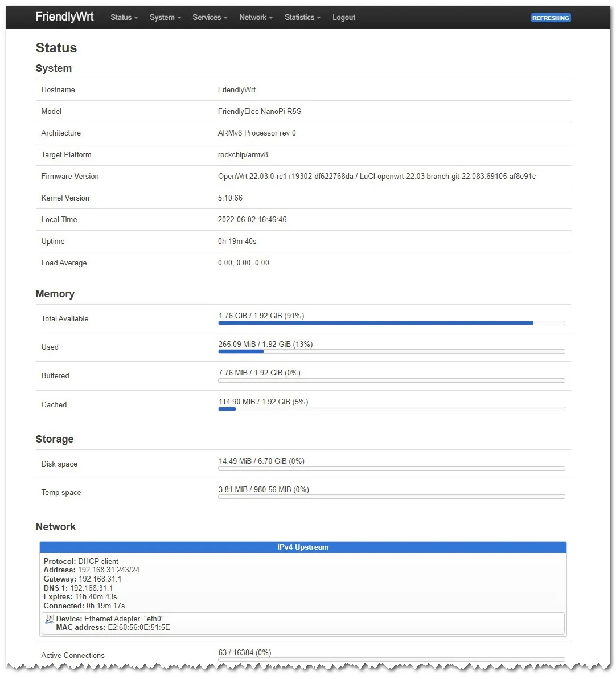This screenshot has width=616, height=679.
Task: Click the MAC address E2:60:56:0E:51:5E
Action: click(x=138, y=628)
